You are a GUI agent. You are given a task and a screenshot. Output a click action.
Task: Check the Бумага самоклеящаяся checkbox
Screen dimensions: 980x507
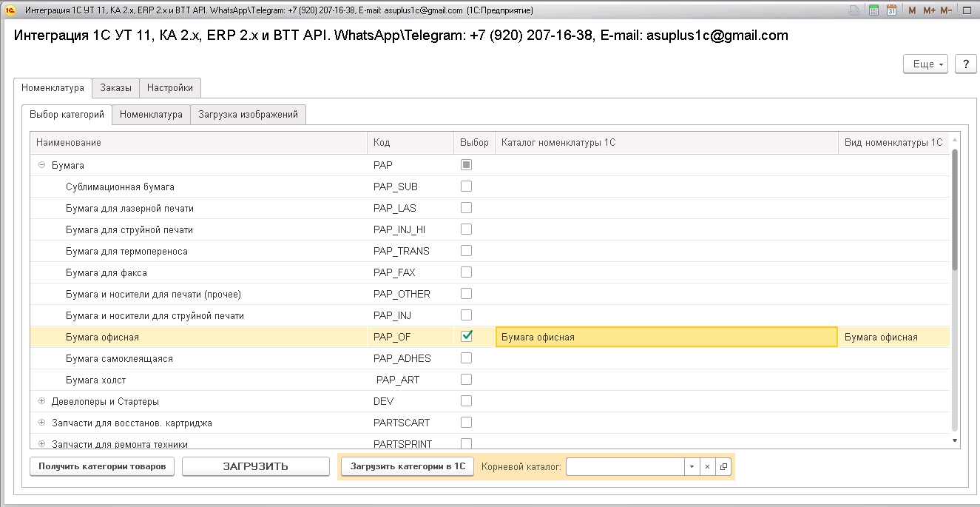(x=466, y=358)
